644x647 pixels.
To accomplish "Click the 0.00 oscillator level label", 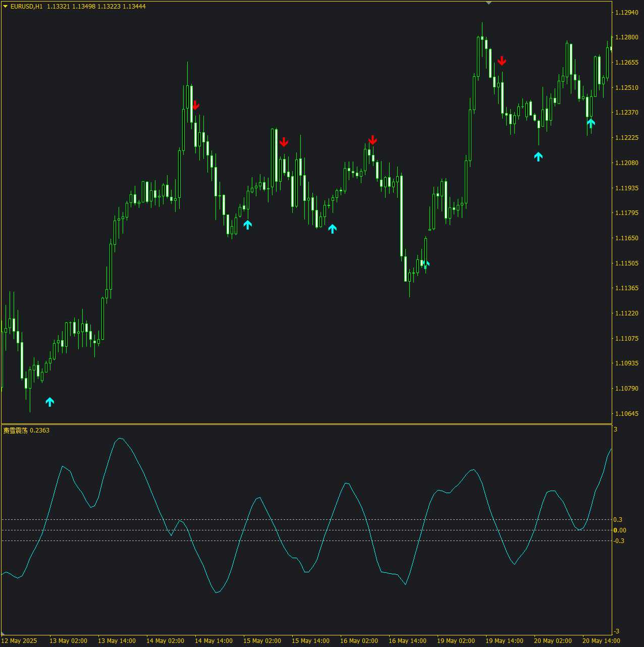I will click(620, 530).
